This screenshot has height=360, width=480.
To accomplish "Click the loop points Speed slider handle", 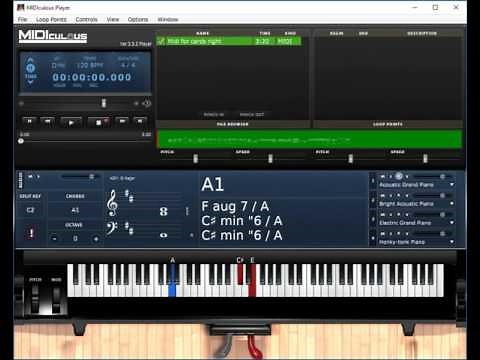I will pos(425,158).
